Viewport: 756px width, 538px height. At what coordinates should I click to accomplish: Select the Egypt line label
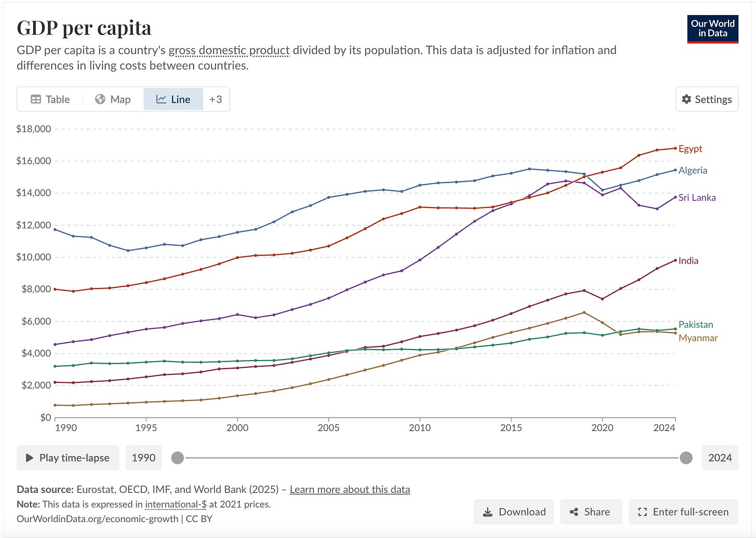point(690,148)
